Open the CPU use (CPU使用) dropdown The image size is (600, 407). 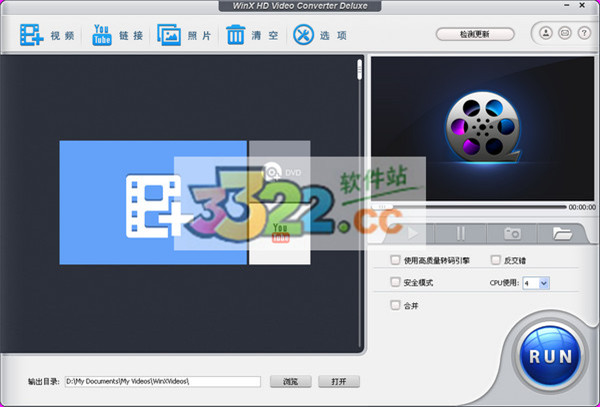pyautogui.click(x=536, y=283)
